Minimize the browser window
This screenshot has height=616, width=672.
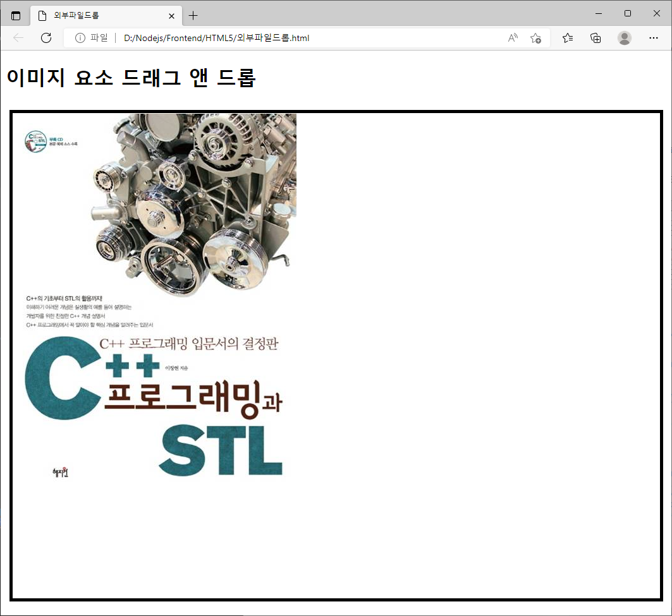599,14
